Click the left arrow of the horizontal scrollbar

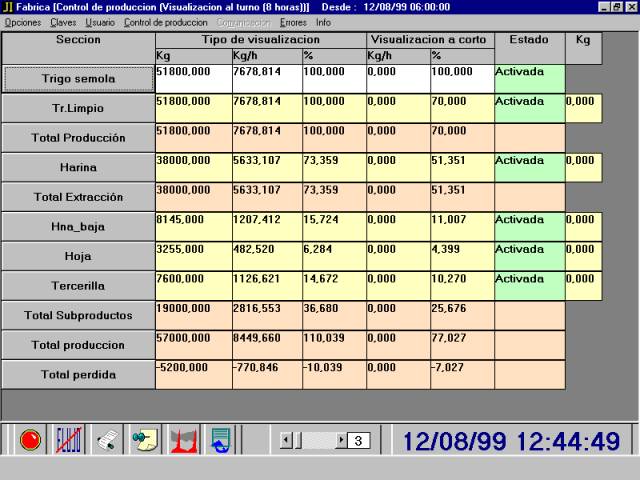tap(286, 440)
